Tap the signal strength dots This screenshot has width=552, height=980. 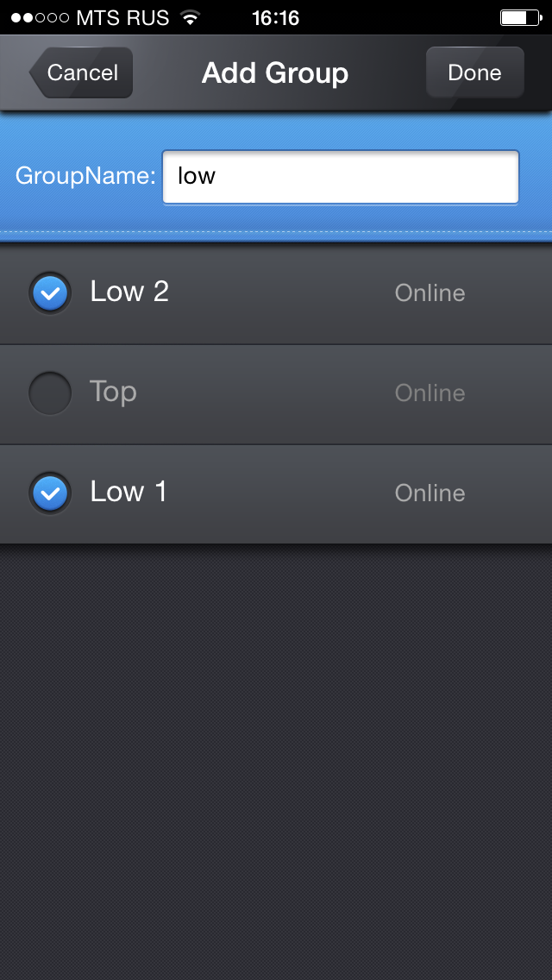40,17
